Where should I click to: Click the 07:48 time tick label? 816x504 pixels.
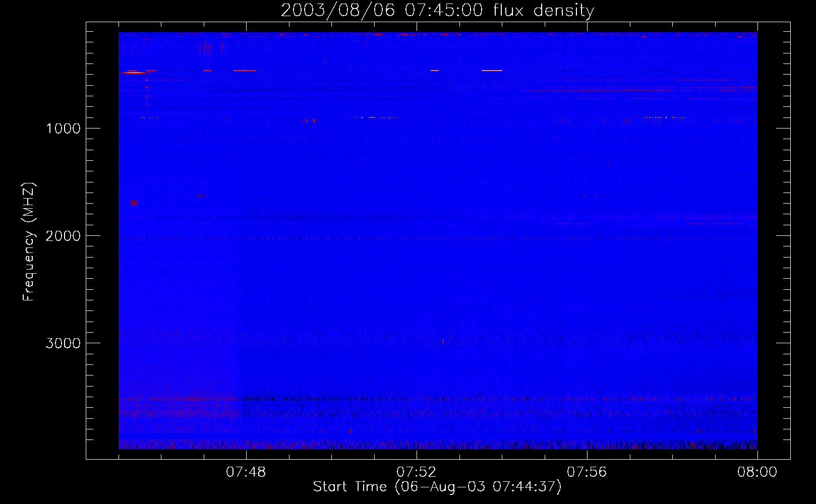pos(246,472)
